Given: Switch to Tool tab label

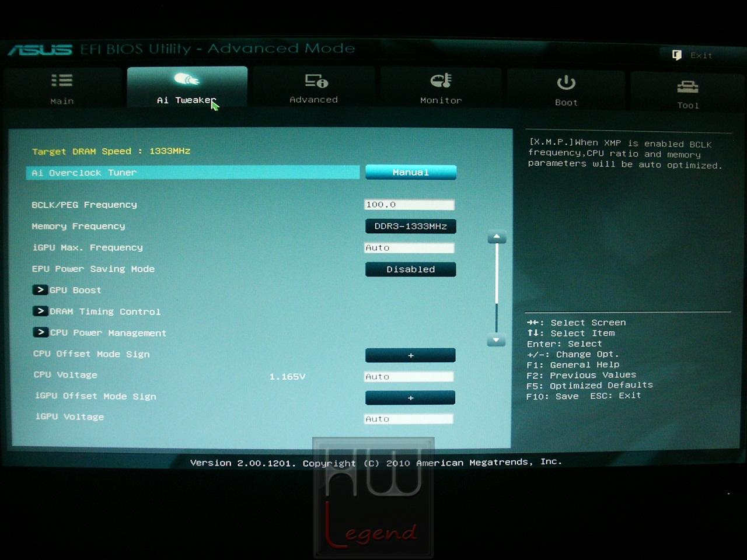Looking at the screenshot, I should pyautogui.click(x=688, y=106).
